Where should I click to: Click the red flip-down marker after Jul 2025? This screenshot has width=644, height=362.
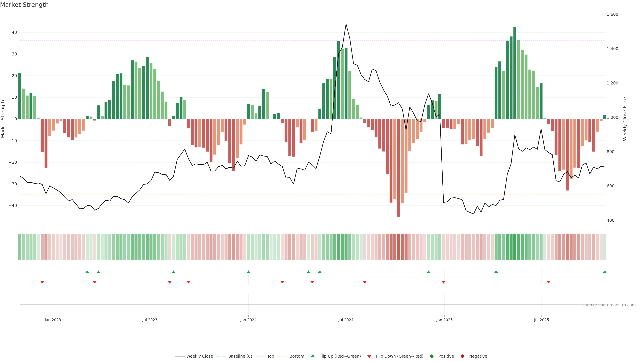[x=549, y=282]
